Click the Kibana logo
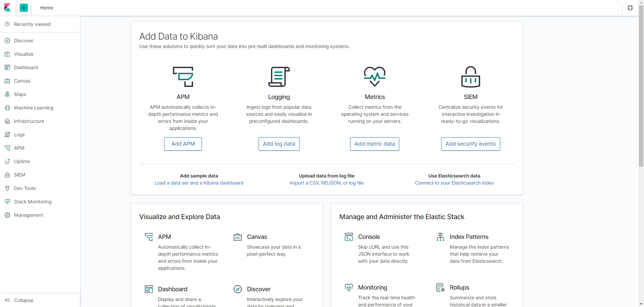This screenshot has width=644, height=307. pos(7,7)
